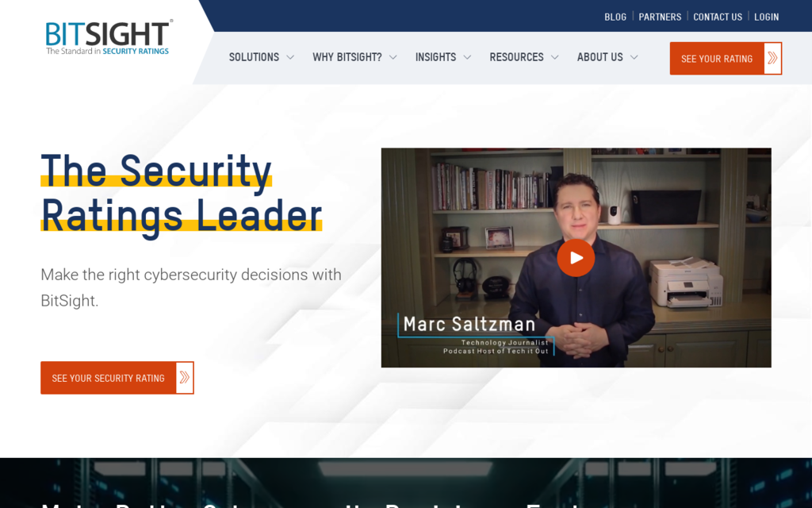Click the BitSight logo
The width and height of the screenshot is (812, 508).
109,37
